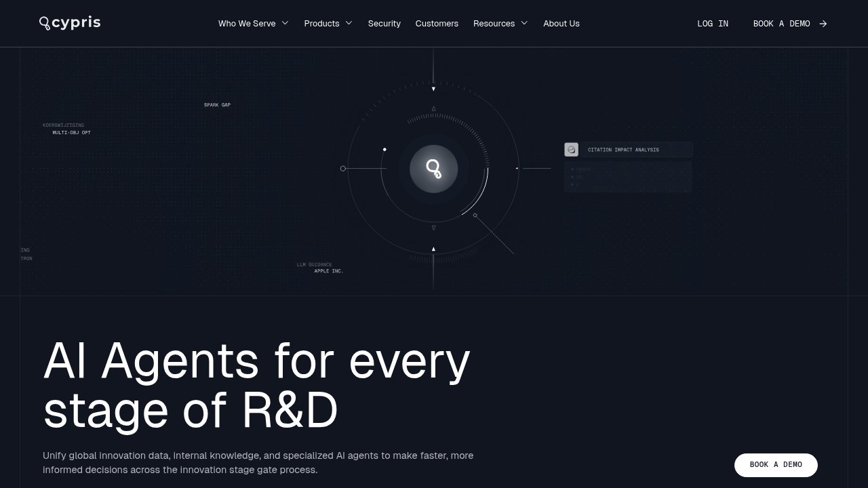Open the Who We Serve menu
The width and height of the screenshot is (868, 488).
[247, 24]
